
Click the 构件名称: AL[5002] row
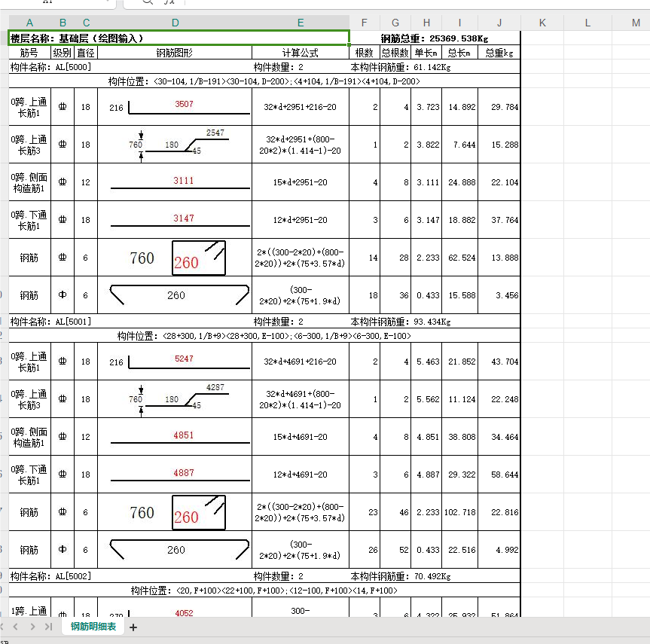point(264,576)
